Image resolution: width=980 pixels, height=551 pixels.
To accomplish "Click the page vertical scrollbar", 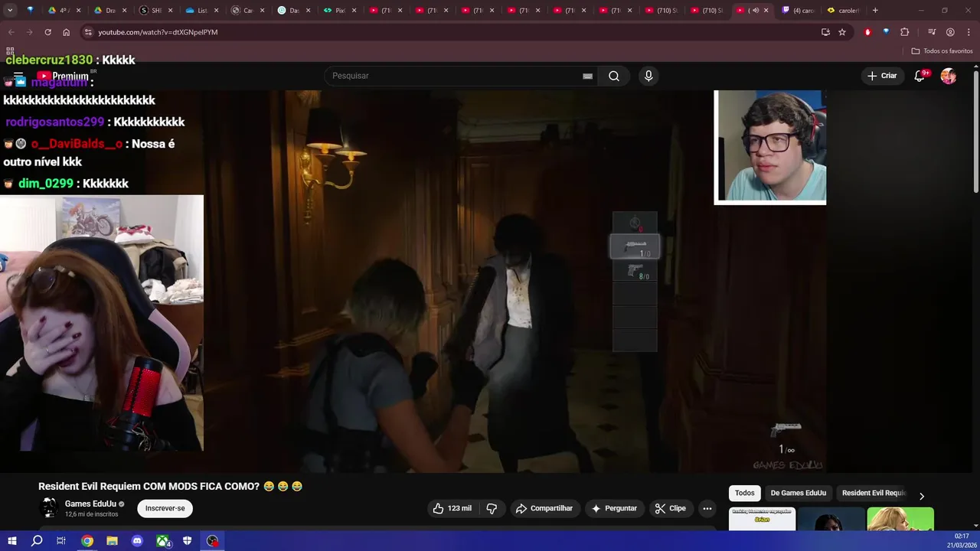I will [x=975, y=132].
